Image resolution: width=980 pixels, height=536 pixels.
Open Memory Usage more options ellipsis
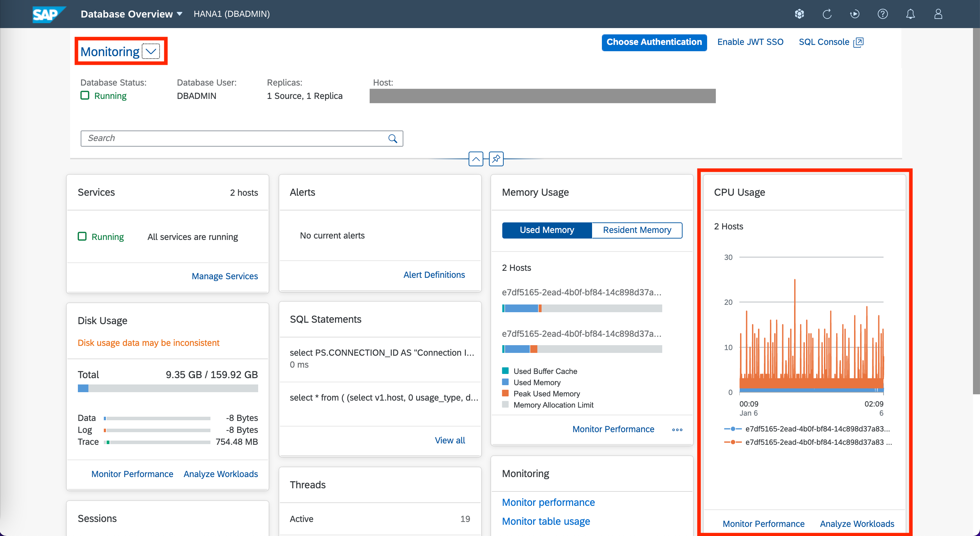[677, 429]
